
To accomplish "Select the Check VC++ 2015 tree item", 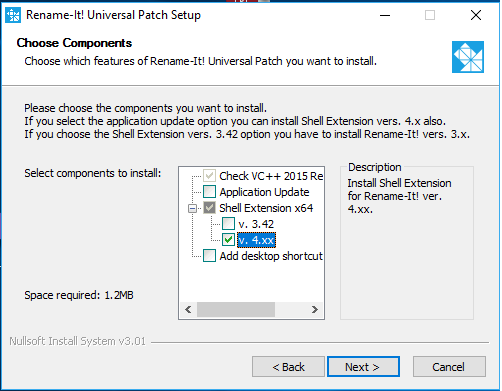I will tap(271, 176).
